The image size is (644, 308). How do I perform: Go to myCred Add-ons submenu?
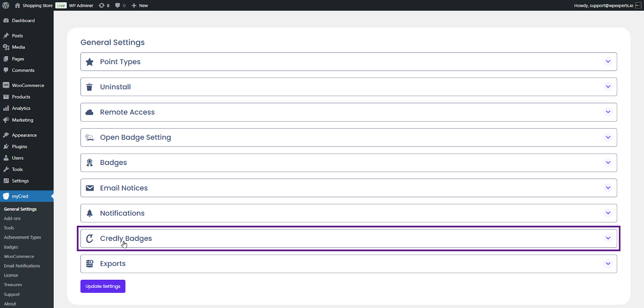point(12,219)
